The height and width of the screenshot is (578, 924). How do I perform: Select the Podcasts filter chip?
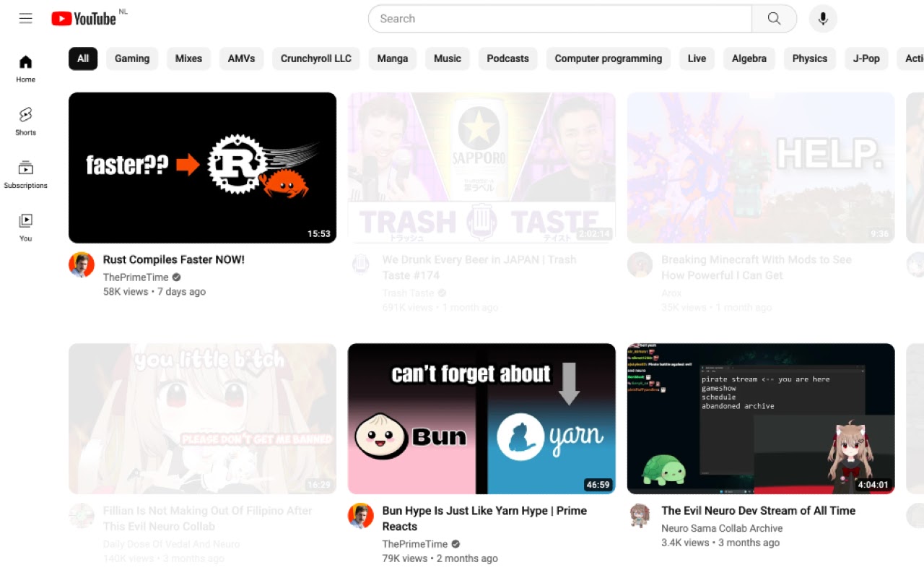(x=508, y=59)
